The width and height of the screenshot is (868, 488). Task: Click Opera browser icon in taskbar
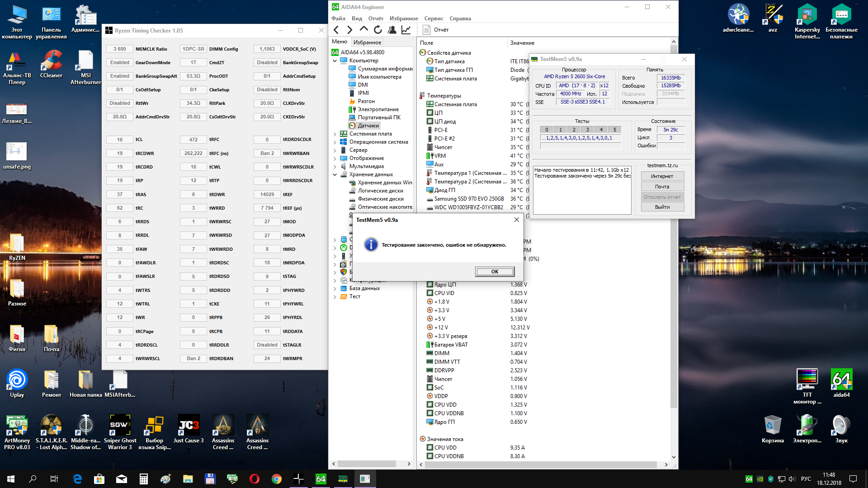(254, 479)
